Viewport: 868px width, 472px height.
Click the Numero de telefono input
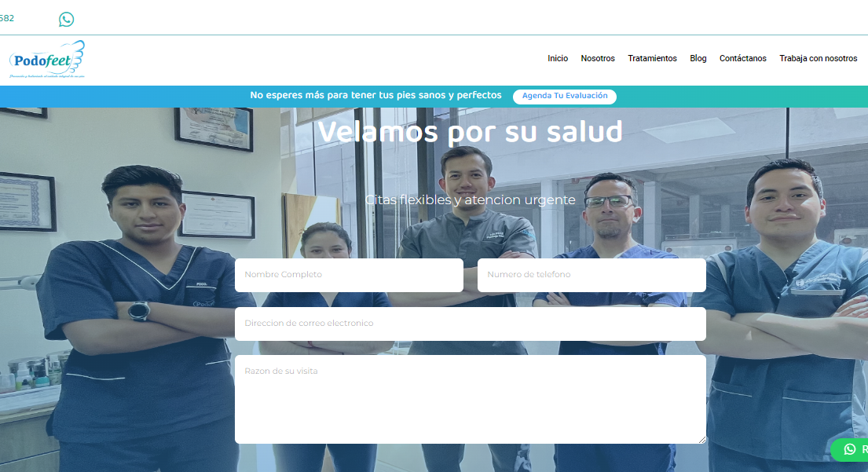[591, 275]
